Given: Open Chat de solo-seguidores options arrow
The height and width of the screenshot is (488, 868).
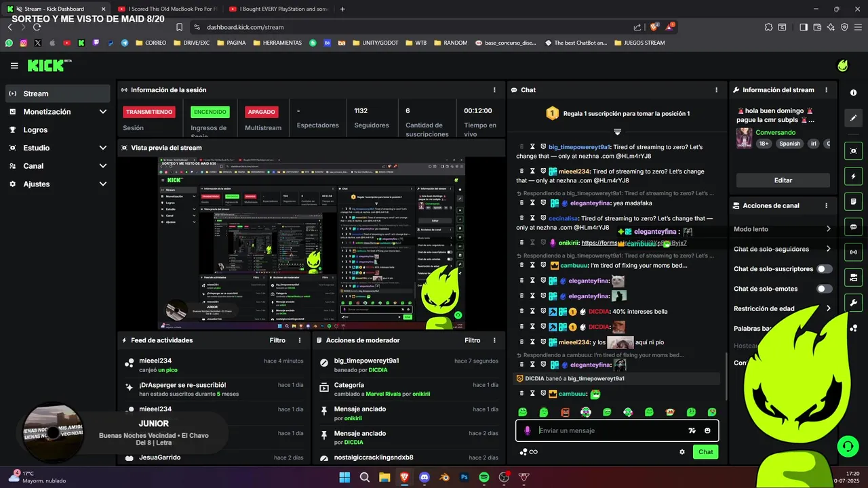Looking at the screenshot, I should click(829, 249).
